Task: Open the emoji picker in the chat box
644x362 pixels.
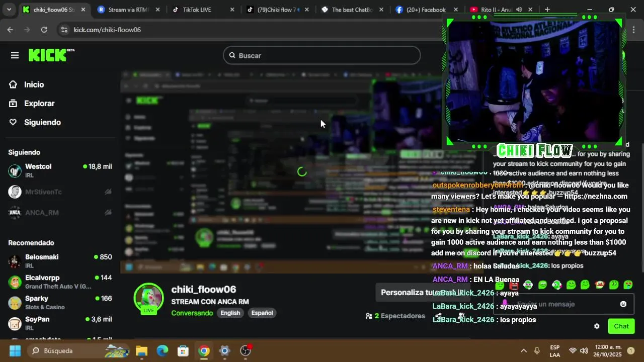Action: coord(623,304)
